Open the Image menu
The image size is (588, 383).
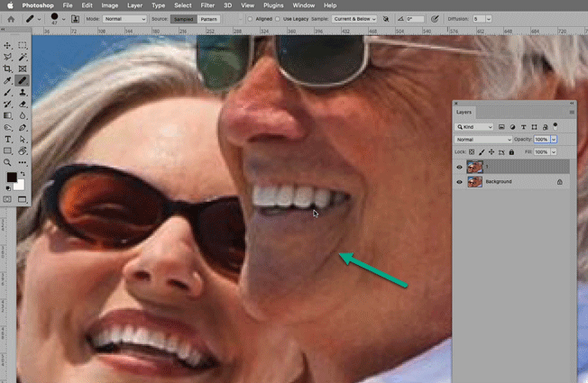[110, 5]
